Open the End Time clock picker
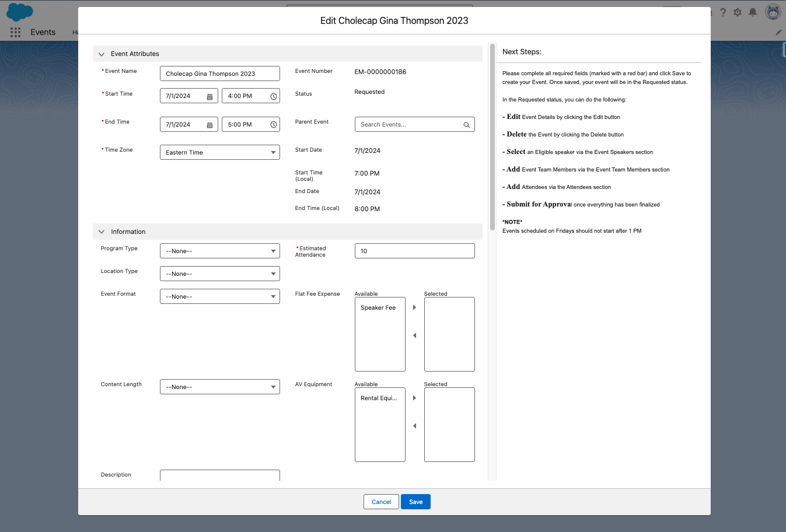Image resolution: width=786 pixels, height=532 pixels. tap(273, 125)
